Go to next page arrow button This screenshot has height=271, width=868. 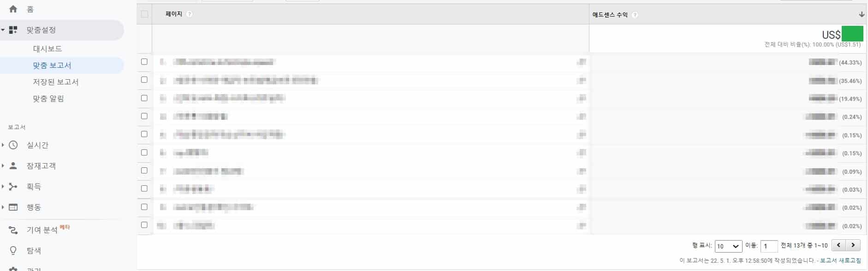click(853, 245)
